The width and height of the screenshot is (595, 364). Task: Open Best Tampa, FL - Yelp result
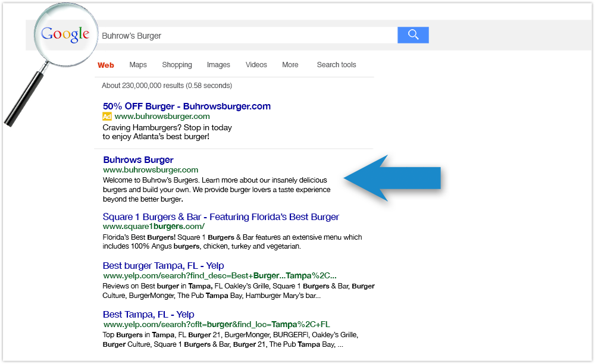click(148, 315)
